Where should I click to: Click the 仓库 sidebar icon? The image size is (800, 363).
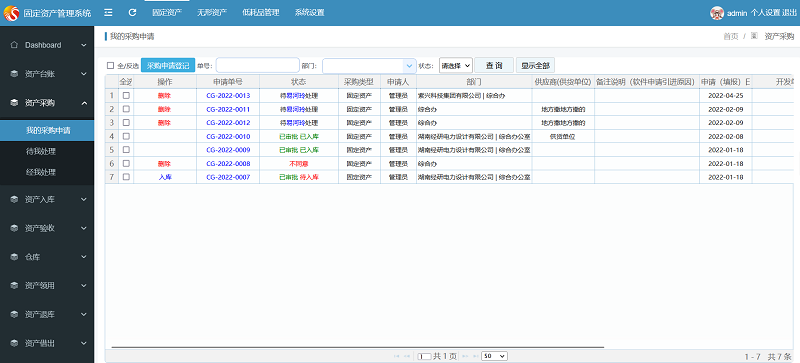point(14,257)
